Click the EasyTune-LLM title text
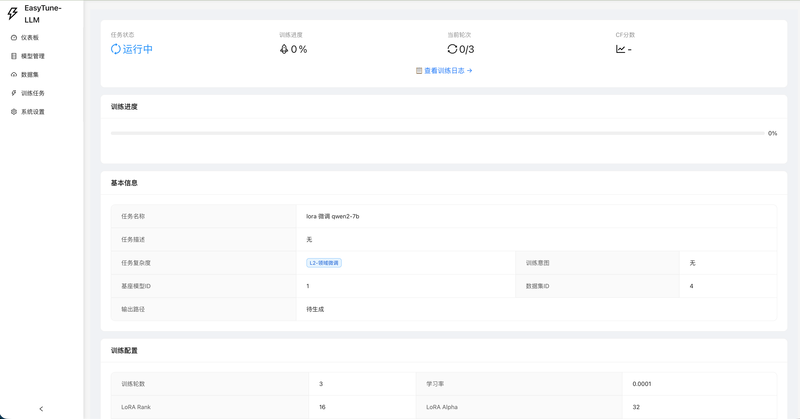 (x=42, y=13)
